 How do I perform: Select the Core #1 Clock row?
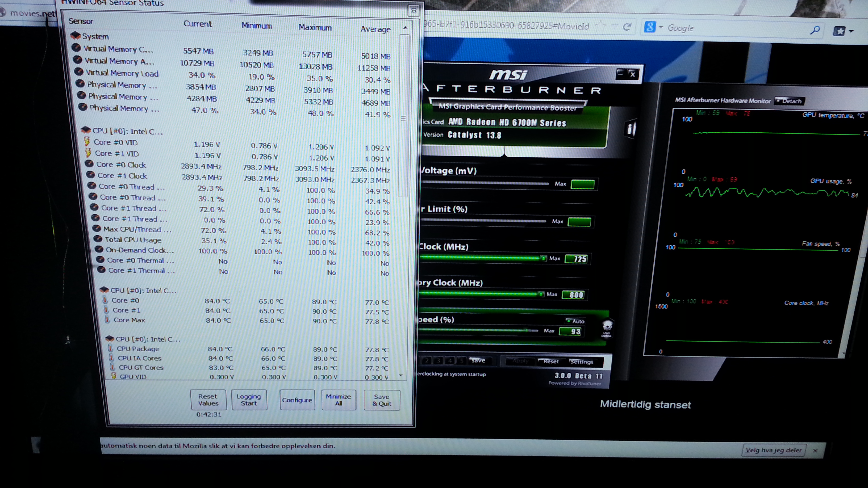point(238,178)
